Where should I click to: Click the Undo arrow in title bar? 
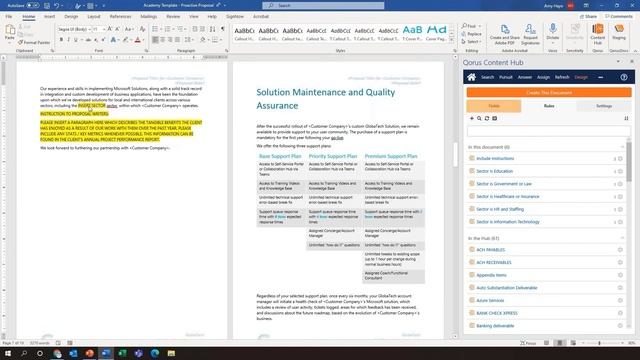pyautogui.click(x=57, y=5)
